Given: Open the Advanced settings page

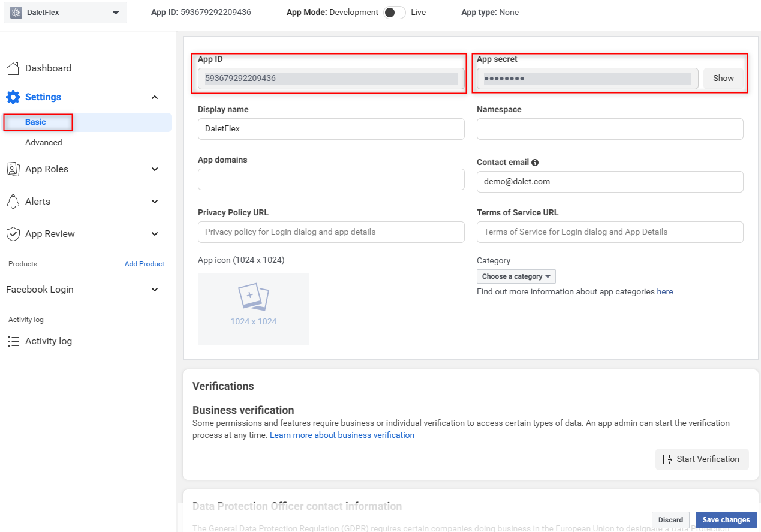Looking at the screenshot, I should coord(44,142).
